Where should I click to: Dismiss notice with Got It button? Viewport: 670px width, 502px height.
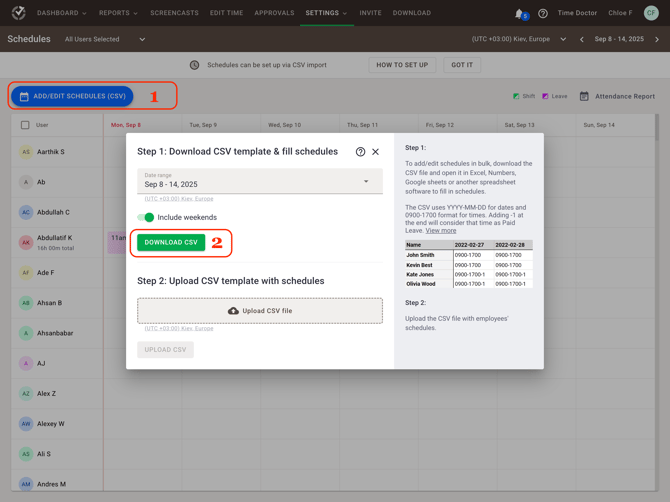coord(462,65)
